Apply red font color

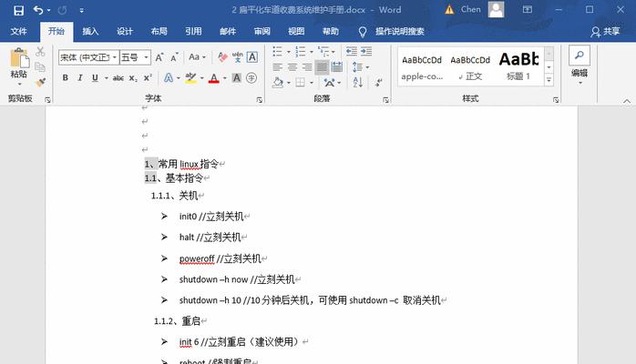214,78
